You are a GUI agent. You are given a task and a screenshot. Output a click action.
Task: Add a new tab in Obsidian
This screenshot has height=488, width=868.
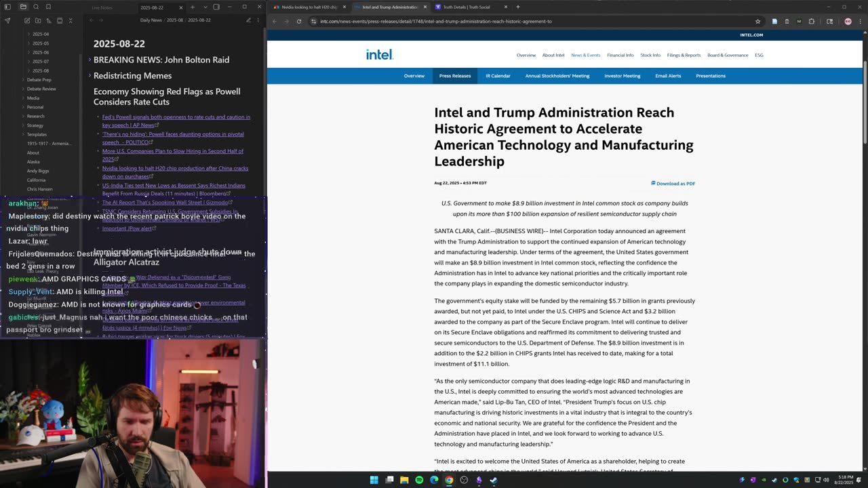click(193, 7)
